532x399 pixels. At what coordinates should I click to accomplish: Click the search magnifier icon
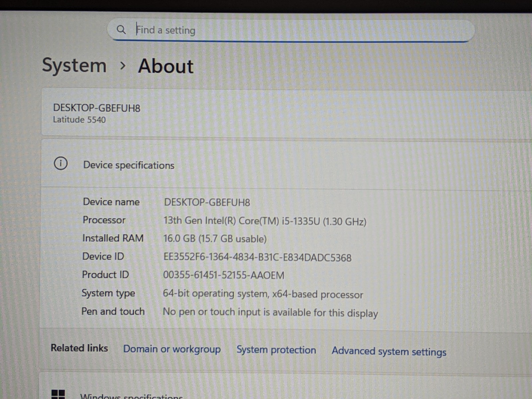tap(121, 30)
